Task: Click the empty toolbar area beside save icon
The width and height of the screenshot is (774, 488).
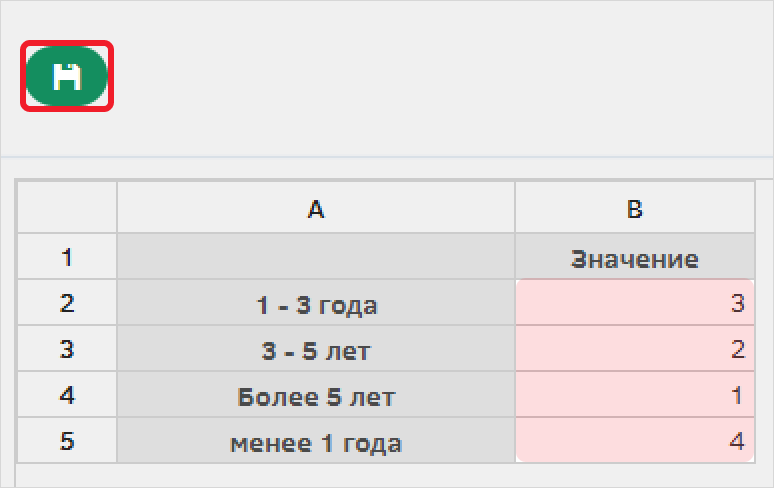Action: coord(439,76)
